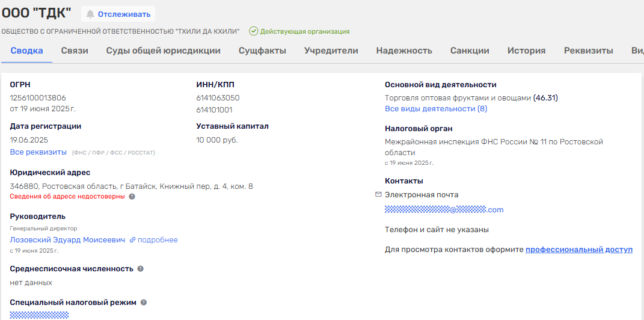Viewport: 644px width, 320px height.
Task: Click the bell icon to track the company
Action: tap(90, 14)
